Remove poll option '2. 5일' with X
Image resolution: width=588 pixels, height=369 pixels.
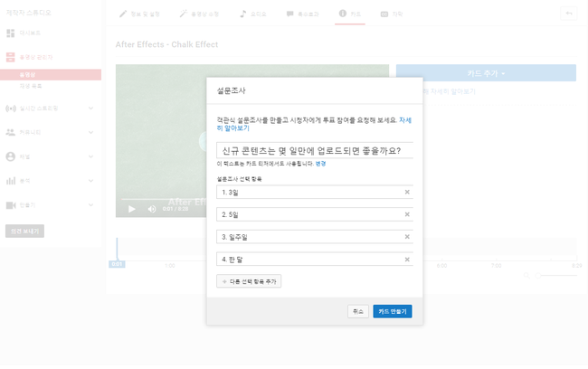coord(407,214)
